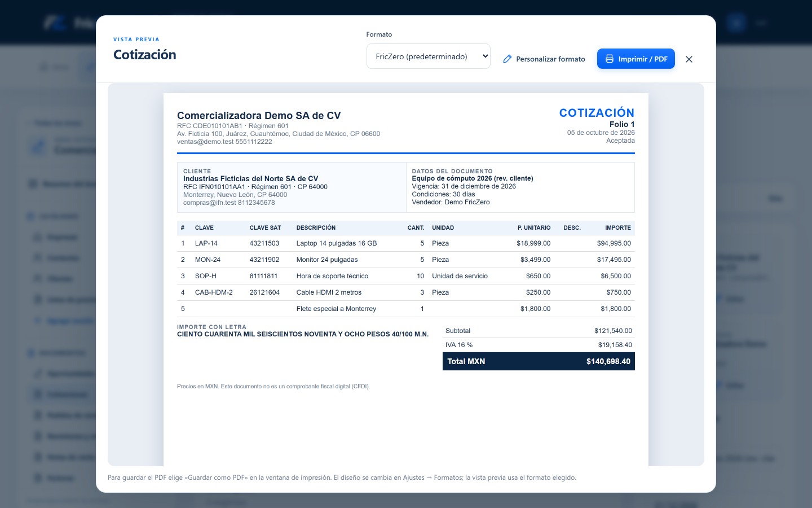Click client name Industrias Ficticias del Norte
The width and height of the screenshot is (812, 508).
pyautogui.click(x=250, y=178)
